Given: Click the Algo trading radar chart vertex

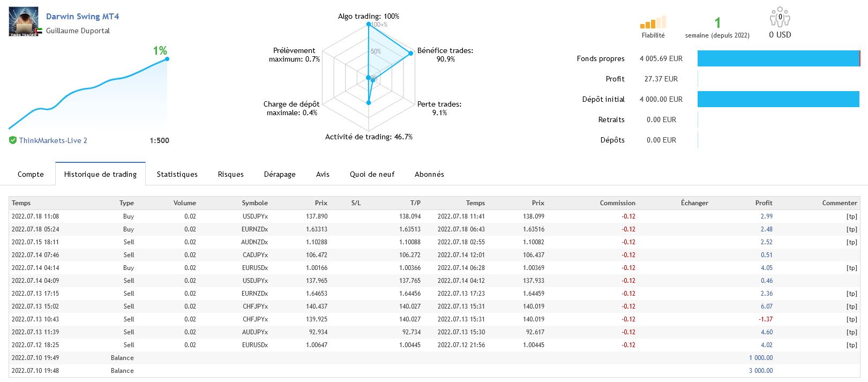Looking at the screenshot, I should point(369,24).
